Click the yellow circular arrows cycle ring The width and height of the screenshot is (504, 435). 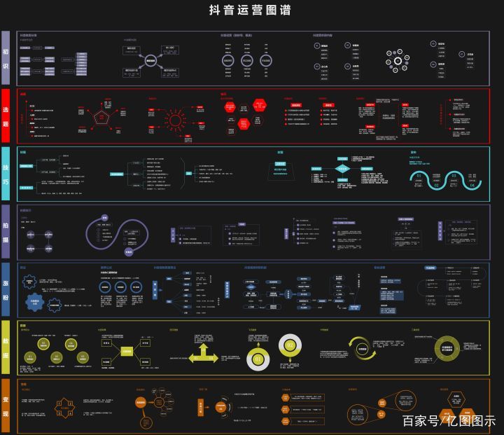click(363, 349)
